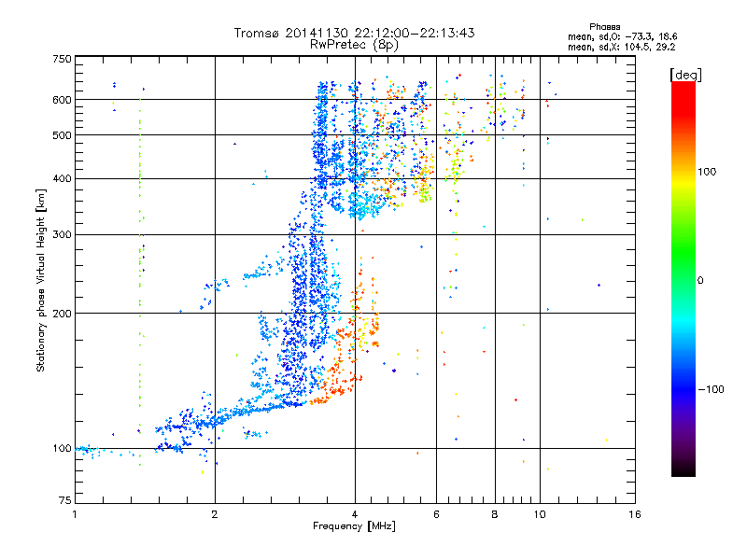
Task: Click the y-axis label 'Stationary phase Virtual Height [km]'
Action: pyautogui.click(x=41, y=280)
